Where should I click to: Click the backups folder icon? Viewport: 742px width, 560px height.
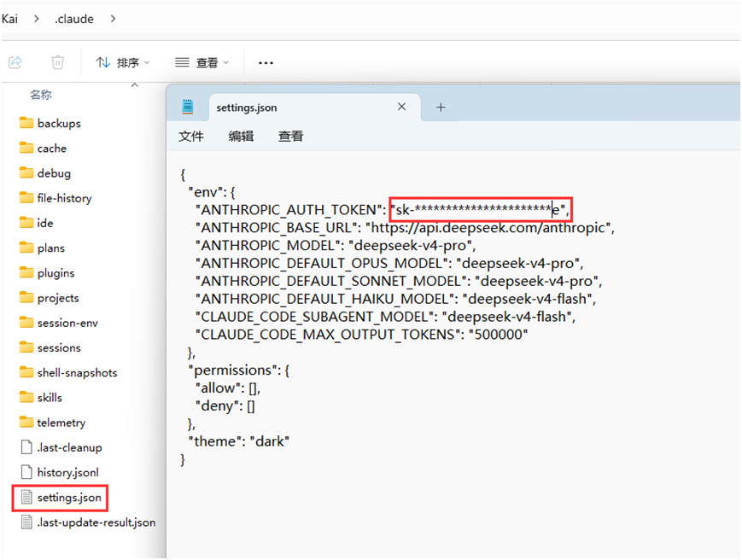pos(26,123)
